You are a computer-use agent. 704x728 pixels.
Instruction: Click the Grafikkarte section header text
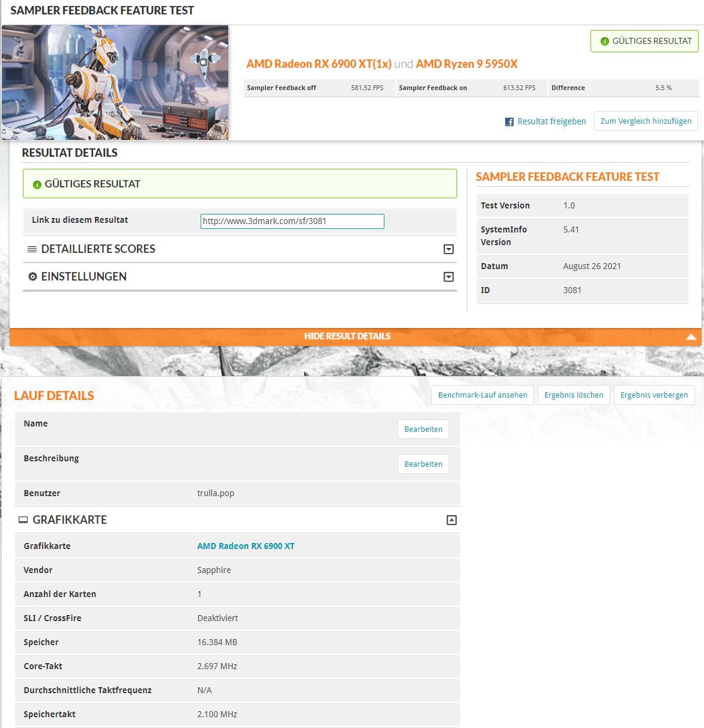pos(70,520)
